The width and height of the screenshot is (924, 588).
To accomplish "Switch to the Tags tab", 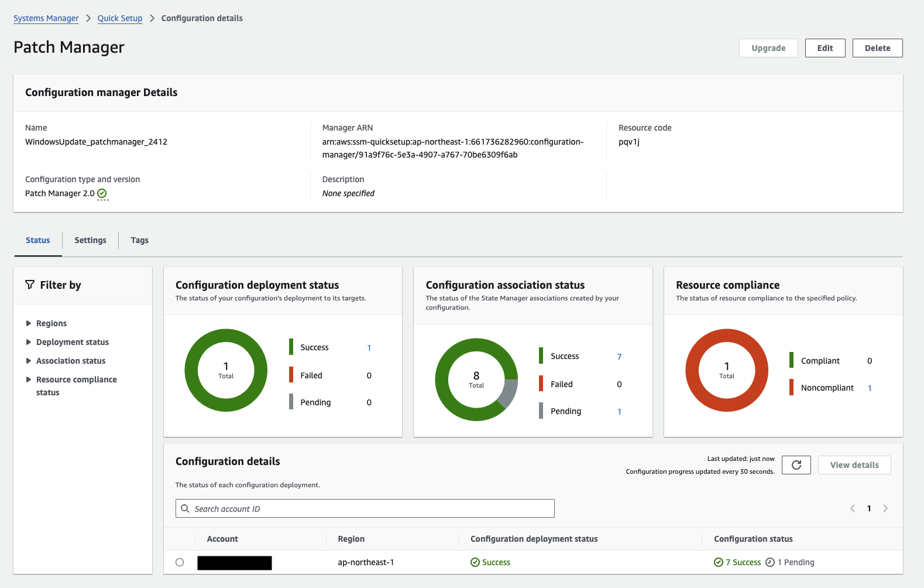I will (x=139, y=240).
